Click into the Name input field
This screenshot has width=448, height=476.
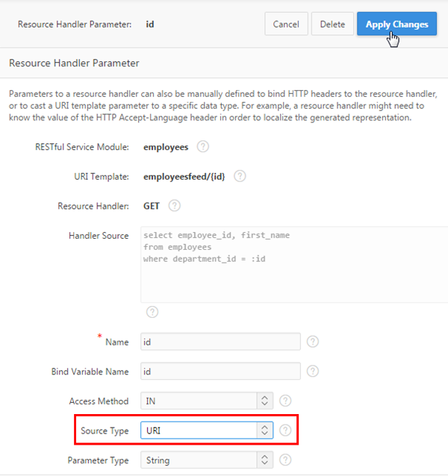[x=220, y=342]
